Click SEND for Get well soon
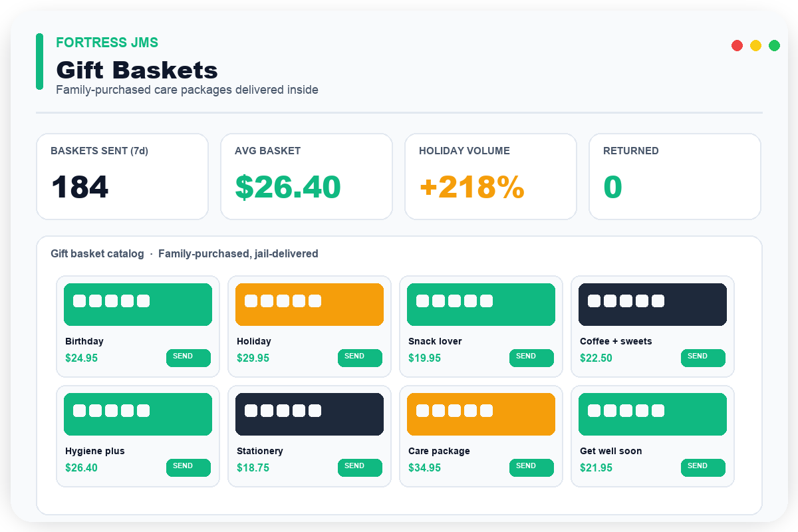The height and width of the screenshot is (532, 798). (703, 467)
